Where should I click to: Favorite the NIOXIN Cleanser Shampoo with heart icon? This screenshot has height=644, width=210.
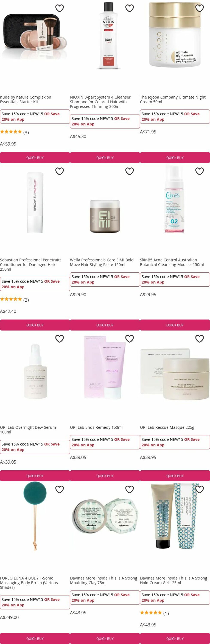click(x=129, y=8)
